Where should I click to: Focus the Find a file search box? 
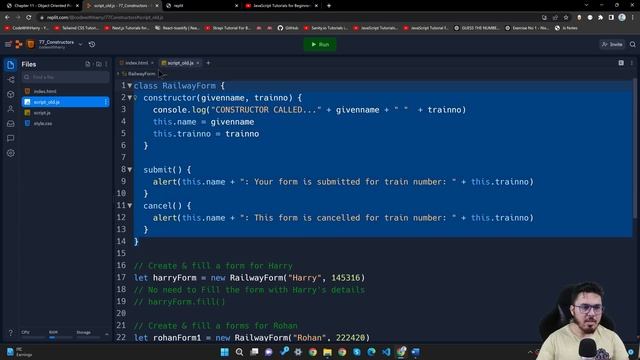point(66,77)
